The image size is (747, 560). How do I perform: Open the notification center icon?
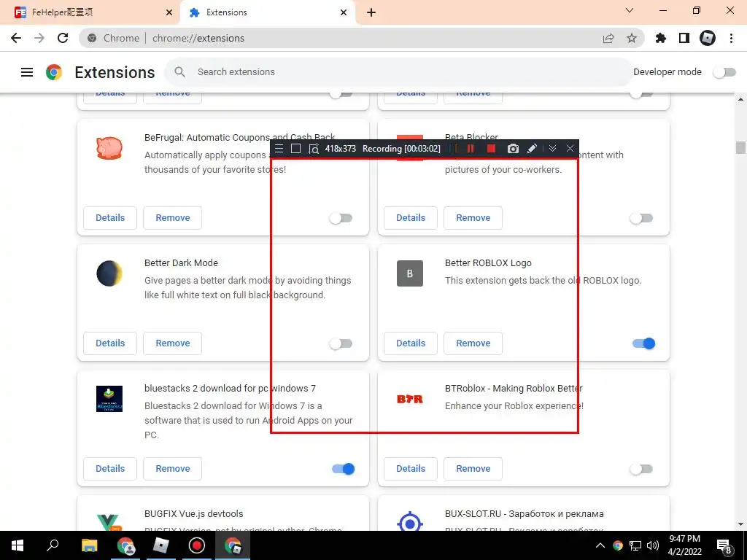pos(724,546)
